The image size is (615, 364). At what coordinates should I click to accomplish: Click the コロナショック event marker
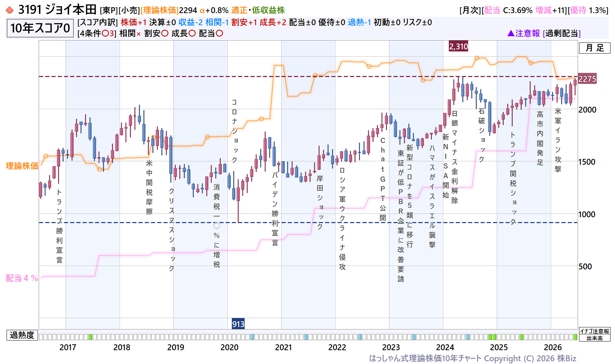click(x=235, y=131)
